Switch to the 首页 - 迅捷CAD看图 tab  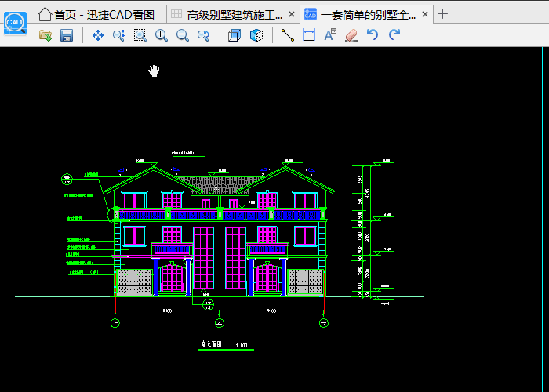pyautogui.click(x=96, y=14)
